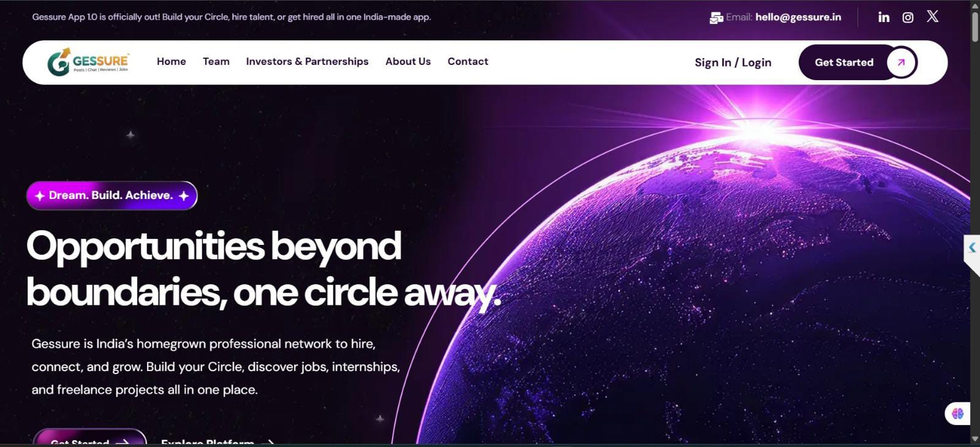
Task: Open the Team menu item
Action: (x=216, y=61)
